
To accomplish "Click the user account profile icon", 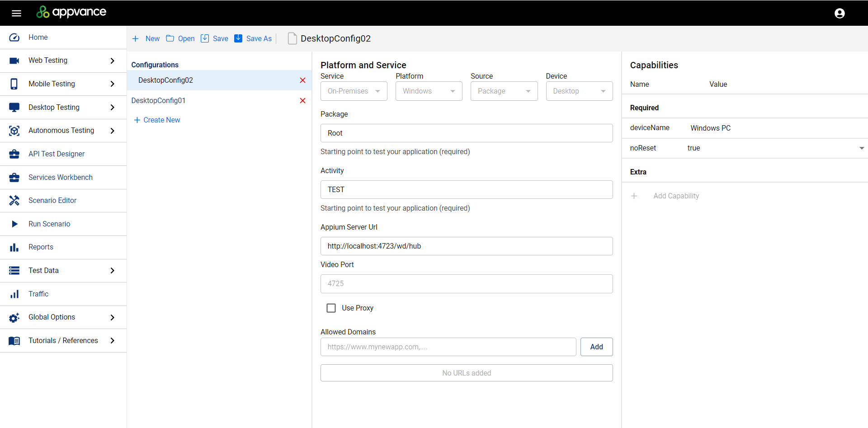I will (840, 13).
